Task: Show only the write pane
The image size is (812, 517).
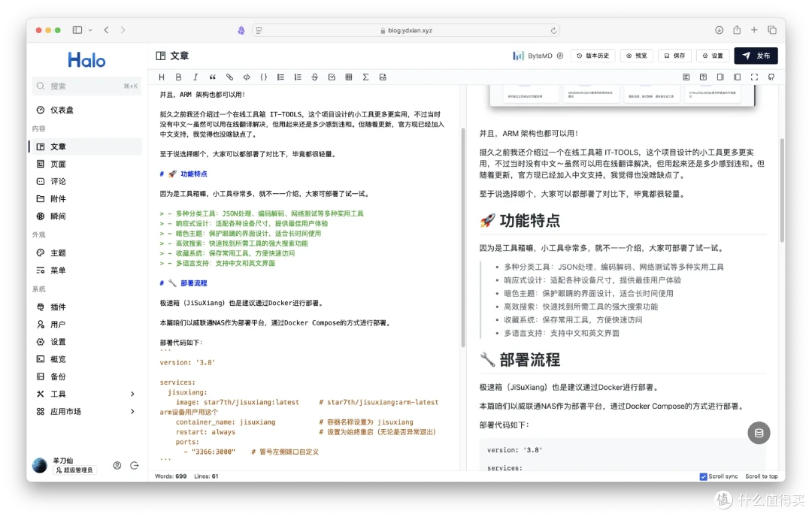Action: (720, 77)
